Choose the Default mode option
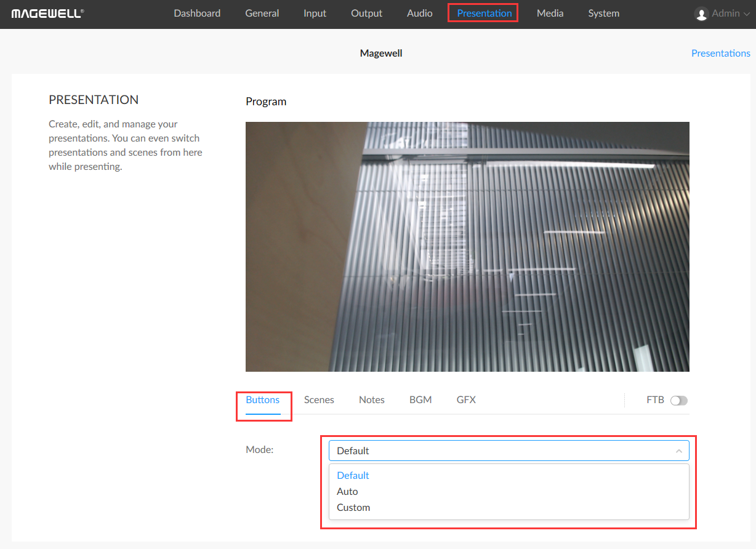 click(x=509, y=475)
